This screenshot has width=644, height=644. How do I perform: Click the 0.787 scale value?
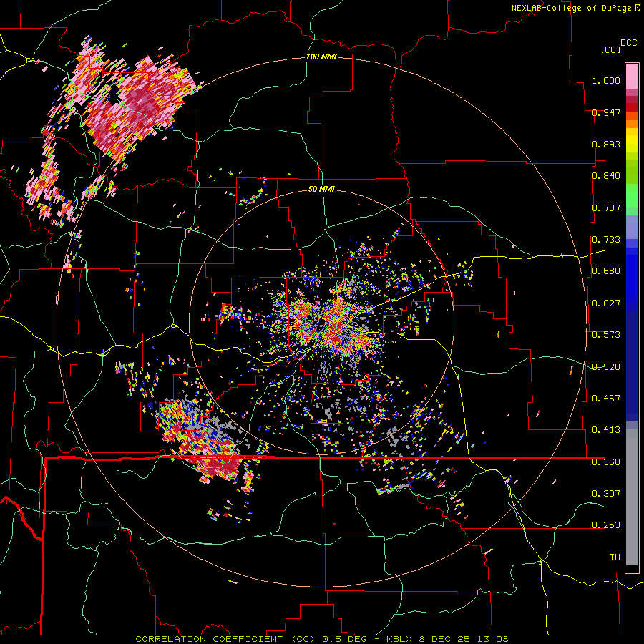point(606,208)
